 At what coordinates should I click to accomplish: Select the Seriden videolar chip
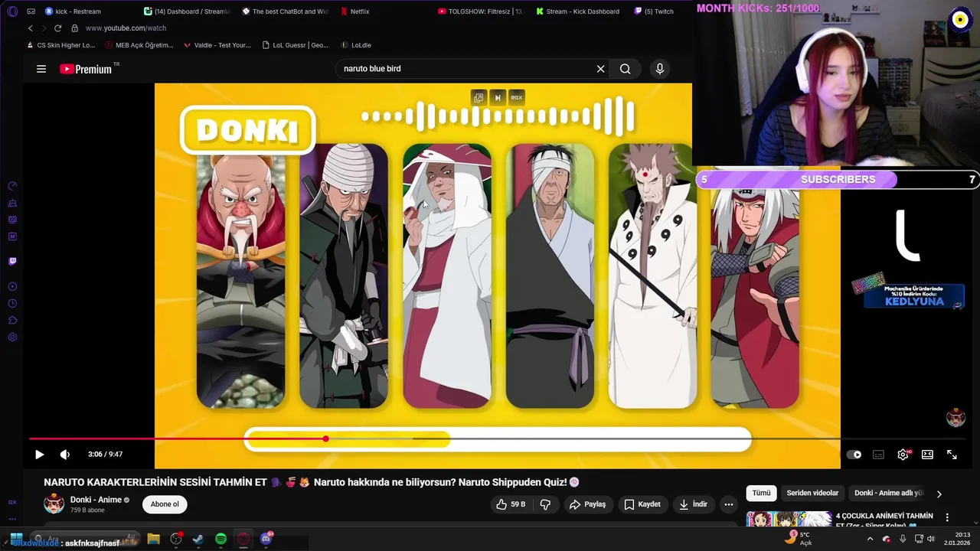[x=812, y=494]
